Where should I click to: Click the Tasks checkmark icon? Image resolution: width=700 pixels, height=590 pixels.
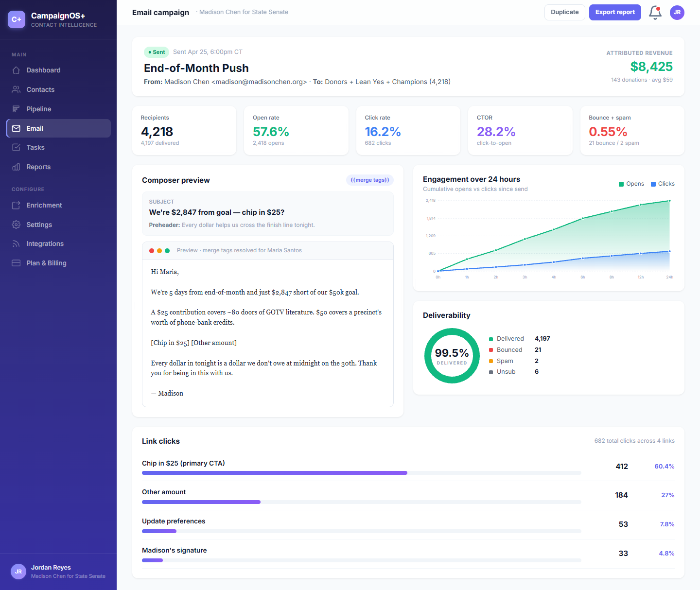(x=16, y=147)
